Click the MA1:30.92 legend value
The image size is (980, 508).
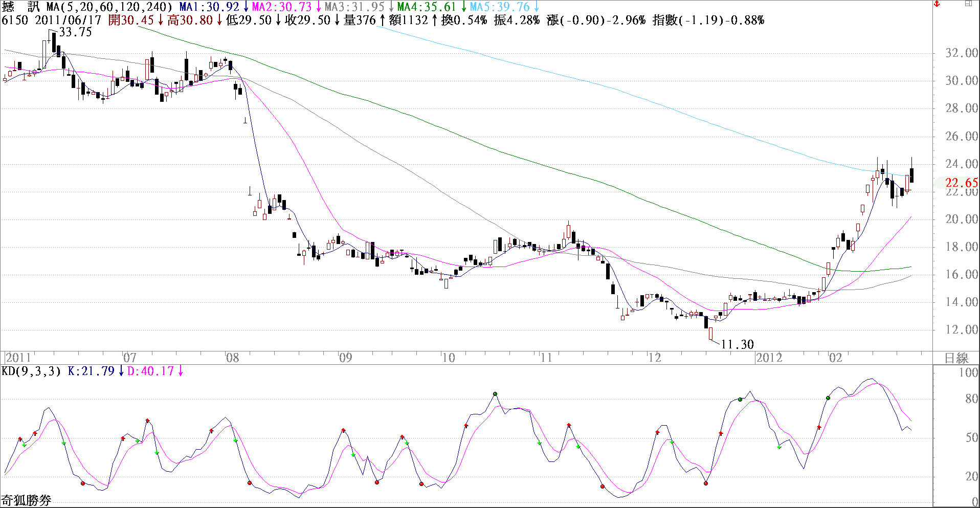(x=209, y=7)
